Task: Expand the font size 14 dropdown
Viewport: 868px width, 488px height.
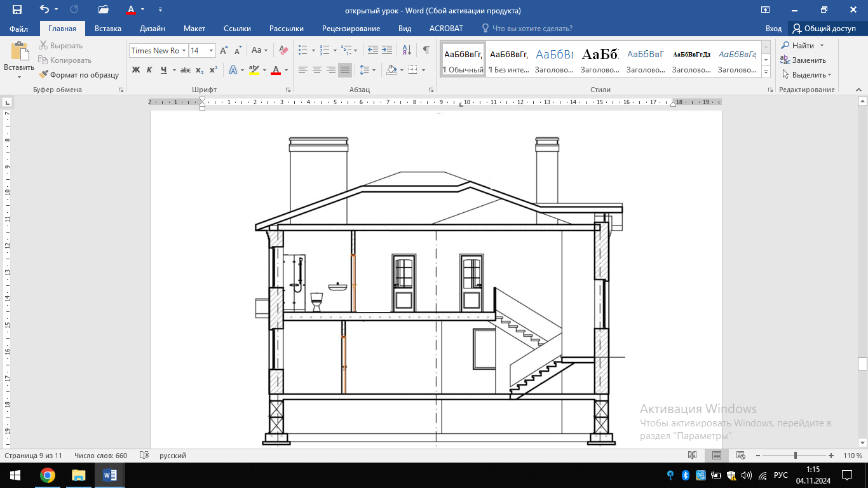Action: tap(211, 51)
